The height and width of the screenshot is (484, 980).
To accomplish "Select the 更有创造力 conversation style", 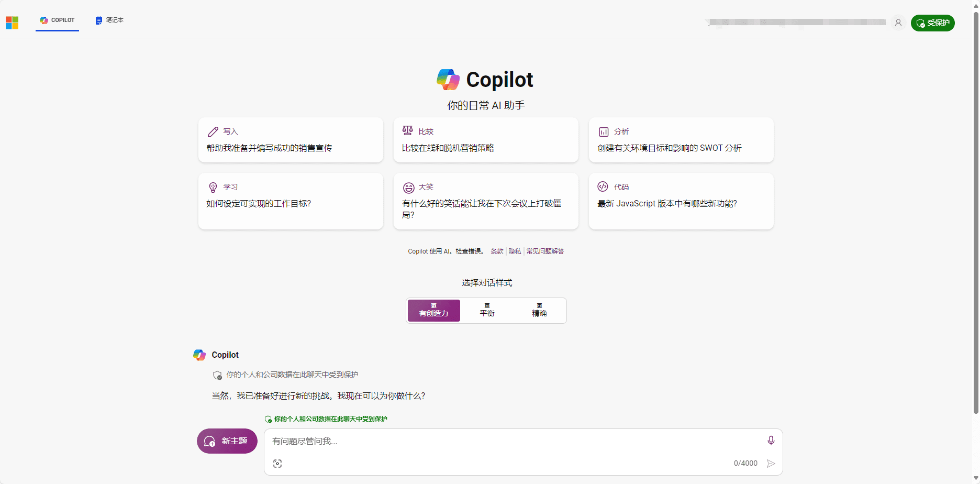I will click(x=434, y=311).
